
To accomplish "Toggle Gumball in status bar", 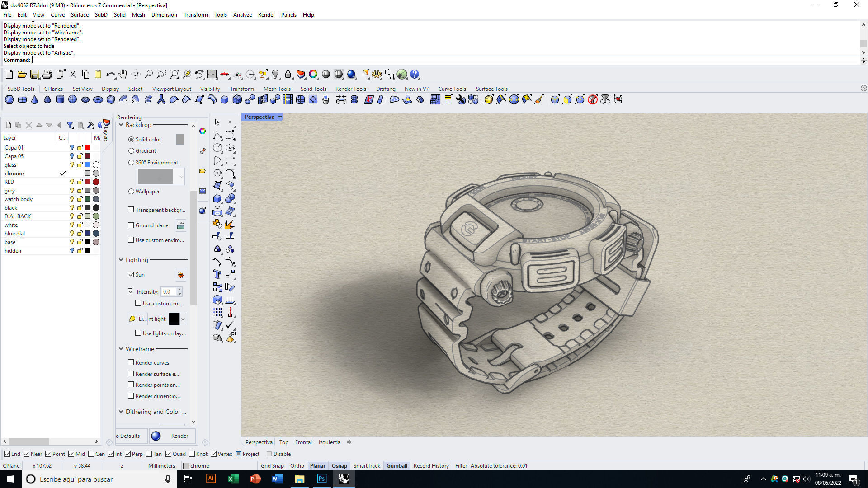I will 396,466.
